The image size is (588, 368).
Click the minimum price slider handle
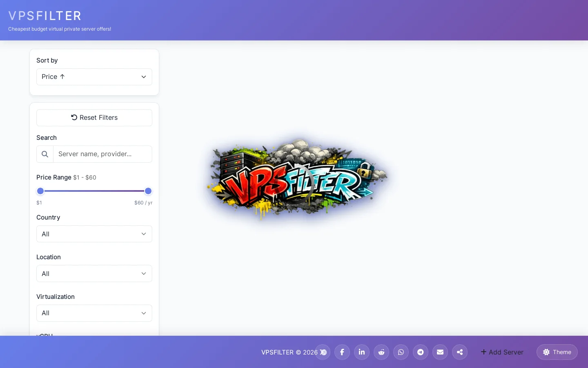[x=40, y=191]
